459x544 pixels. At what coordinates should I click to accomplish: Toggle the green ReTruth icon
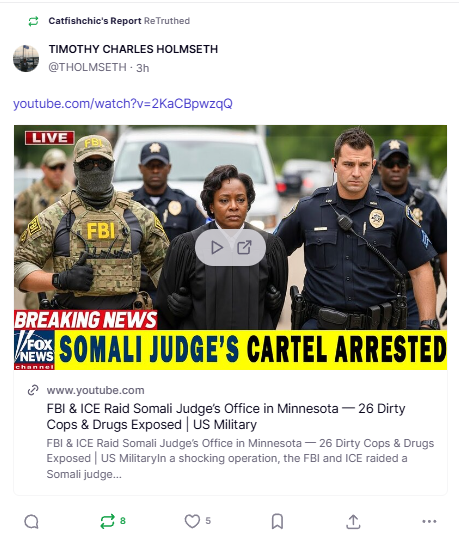coord(107,521)
